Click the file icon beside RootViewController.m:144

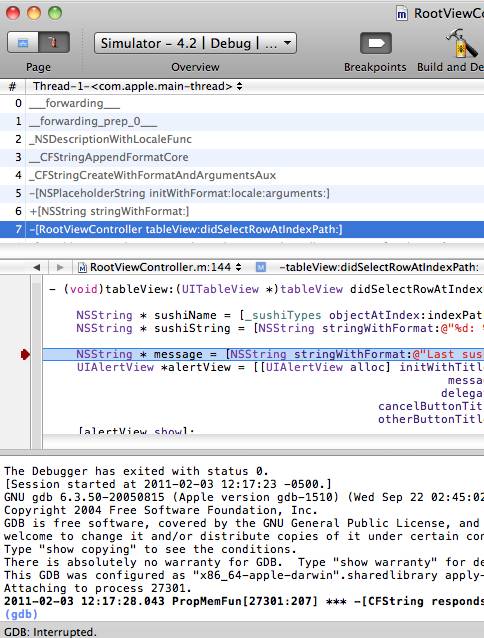point(82,267)
